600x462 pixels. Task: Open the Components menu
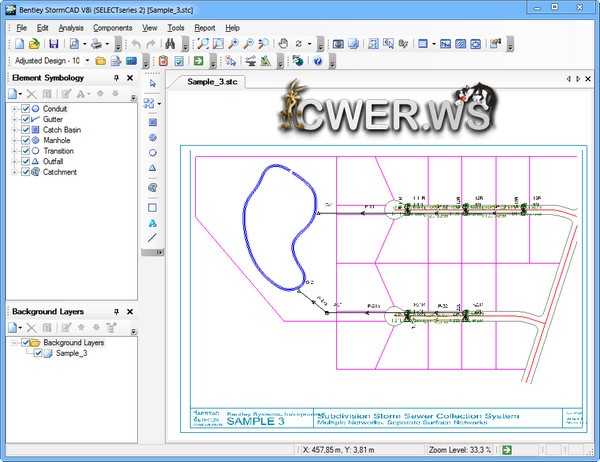click(112, 28)
